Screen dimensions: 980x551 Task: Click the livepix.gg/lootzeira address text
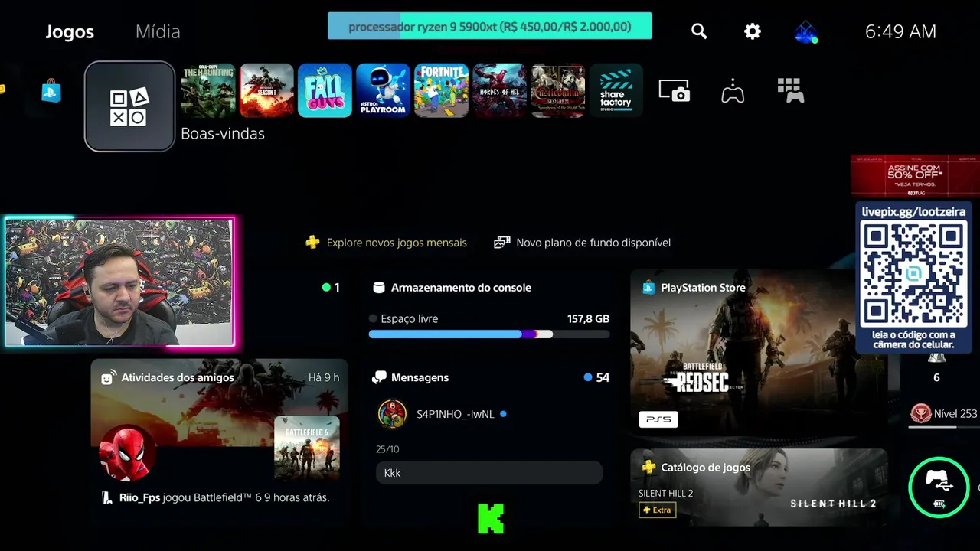click(x=913, y=211)
